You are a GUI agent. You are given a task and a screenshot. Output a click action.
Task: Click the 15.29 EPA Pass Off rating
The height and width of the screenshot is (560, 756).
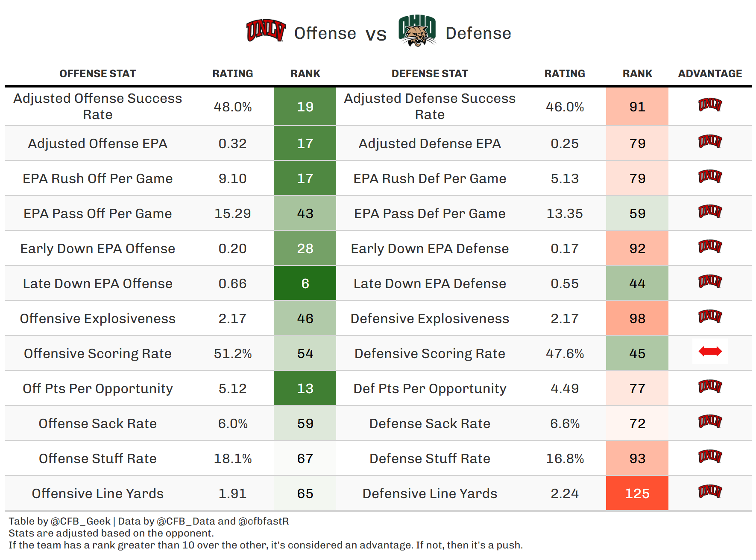[x=232, y=213]
